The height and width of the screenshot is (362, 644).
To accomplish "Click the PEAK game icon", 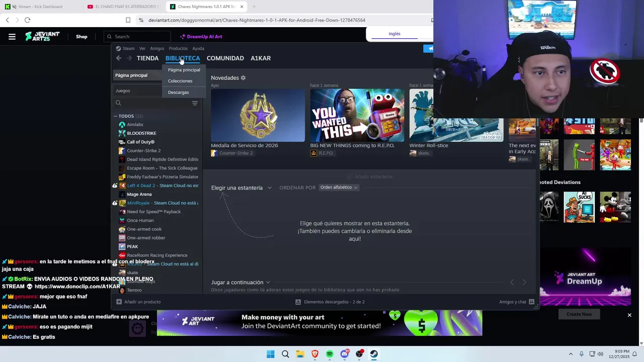I will click(122, 246).
